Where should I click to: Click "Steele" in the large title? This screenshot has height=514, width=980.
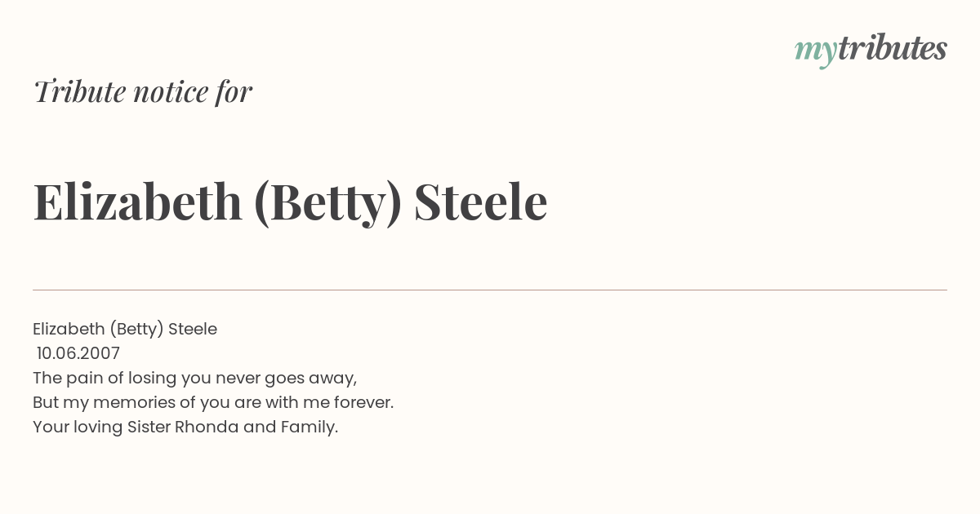coord(480,202)
